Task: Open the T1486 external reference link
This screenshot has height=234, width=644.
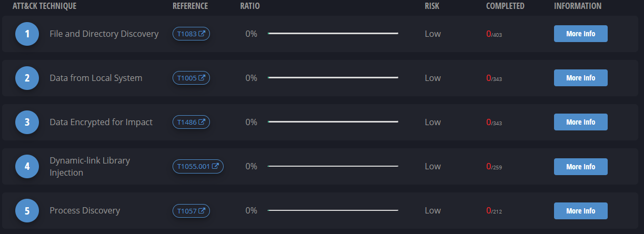Action: [x=192, y=122]
